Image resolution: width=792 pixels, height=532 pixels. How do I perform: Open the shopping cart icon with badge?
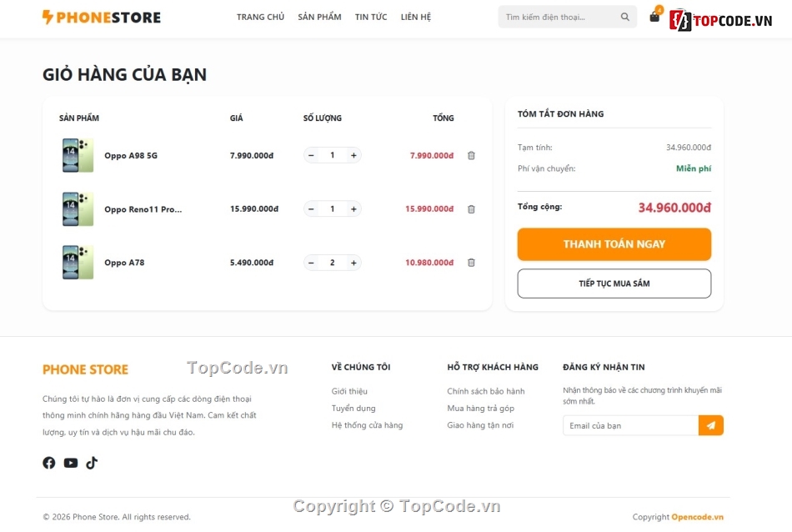click(x=654, y=16)
